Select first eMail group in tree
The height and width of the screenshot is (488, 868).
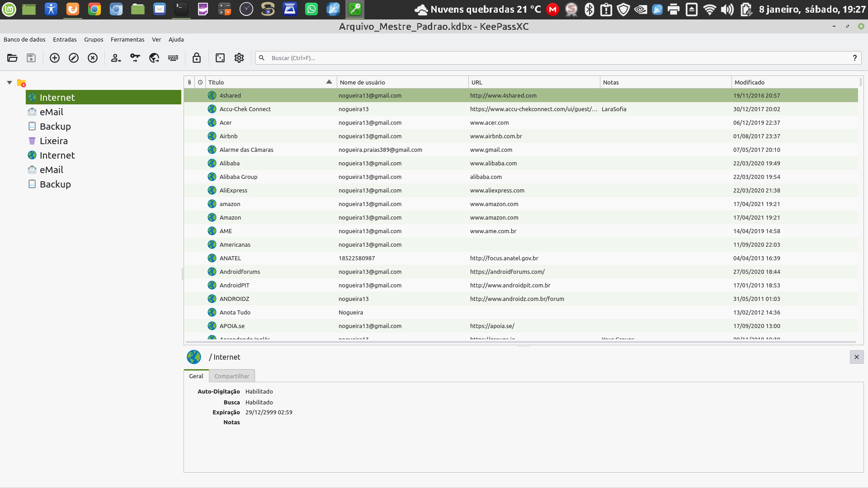(104, 112)
